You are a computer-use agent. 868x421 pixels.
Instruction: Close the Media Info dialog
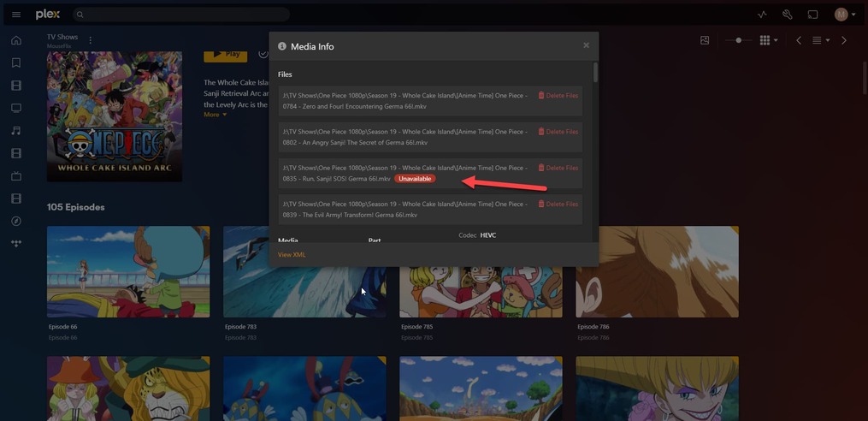(x=587, y=45)
